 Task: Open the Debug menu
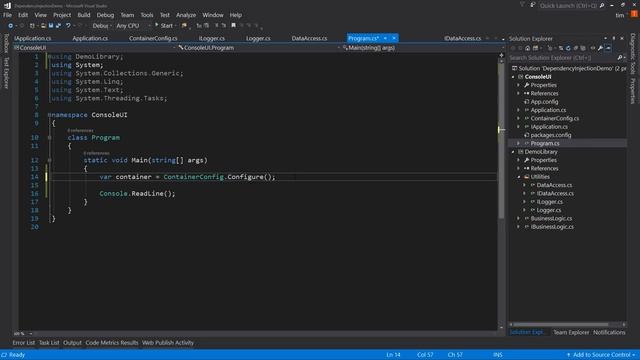tap(105, 15)
